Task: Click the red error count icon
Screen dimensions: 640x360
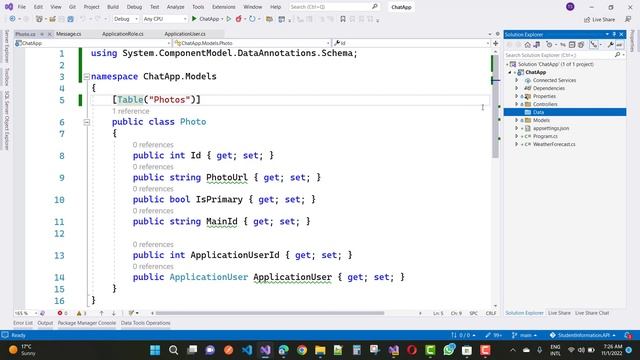Action: [x=60, y=313]
